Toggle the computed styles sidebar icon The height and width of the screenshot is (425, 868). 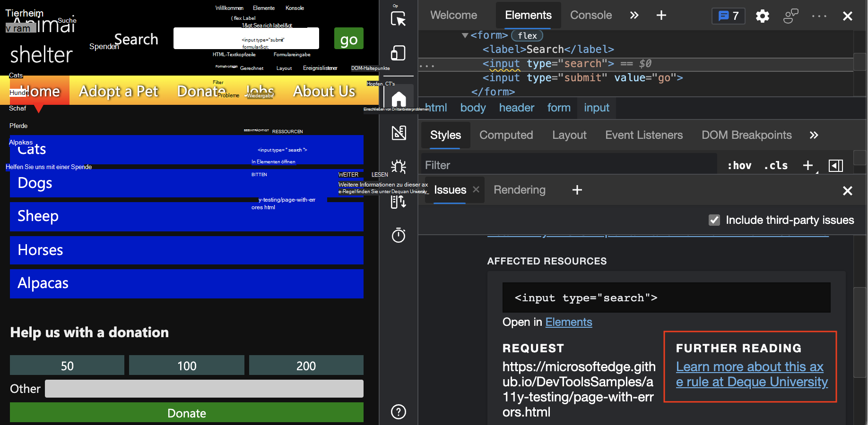pyautogui.click(x=836, y=165)
